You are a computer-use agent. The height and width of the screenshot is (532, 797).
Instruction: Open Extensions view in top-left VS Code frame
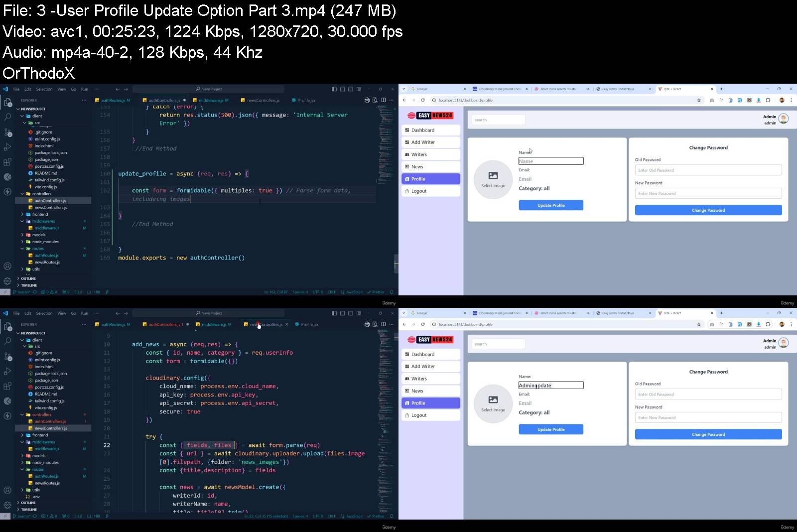(7, 162)
